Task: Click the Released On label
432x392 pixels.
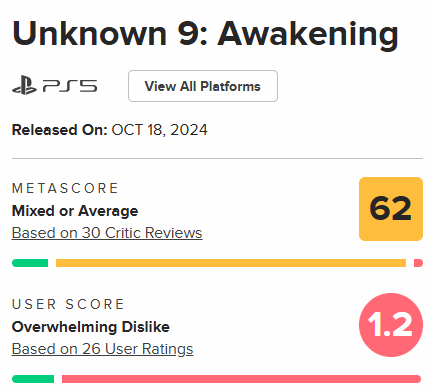Action: coord(60,130)
